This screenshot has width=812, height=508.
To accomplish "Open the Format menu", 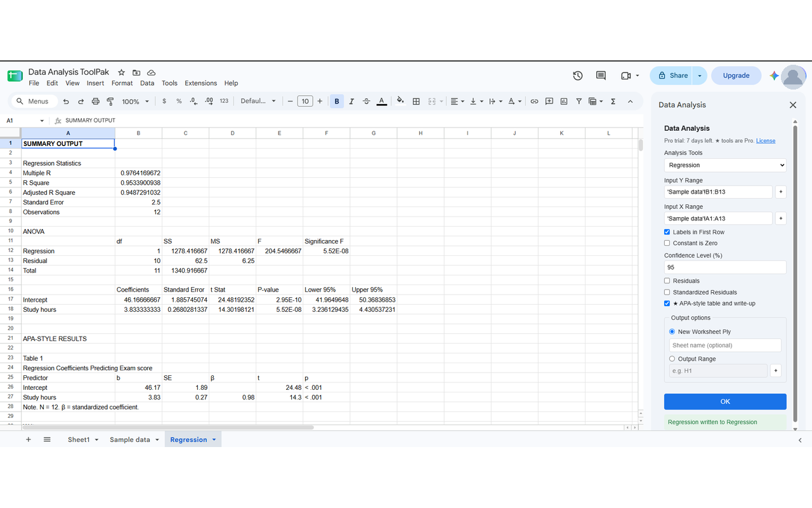I will point(122,83).
